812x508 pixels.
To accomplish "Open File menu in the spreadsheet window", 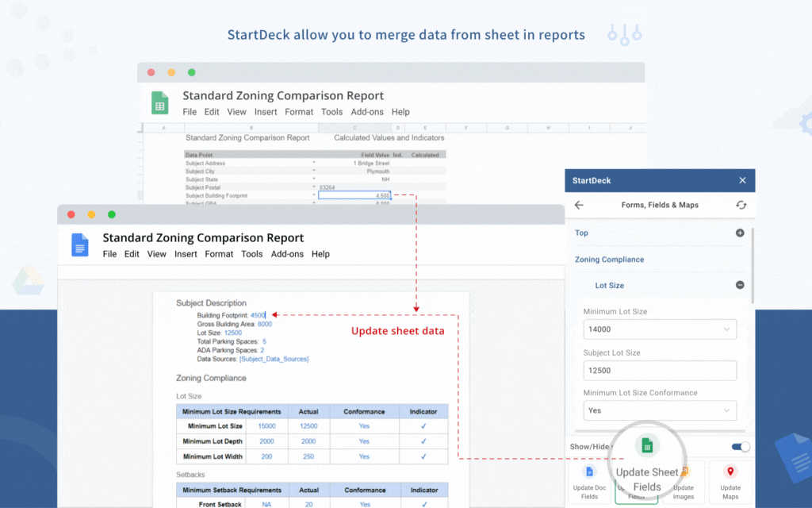I will point(190,112).
